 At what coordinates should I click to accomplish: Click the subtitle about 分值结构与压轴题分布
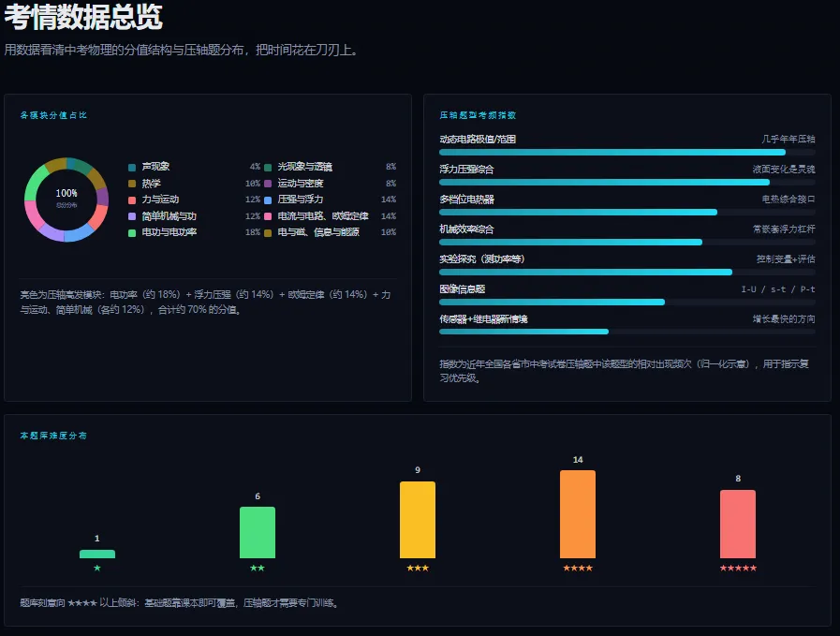(x=181, y=50)
